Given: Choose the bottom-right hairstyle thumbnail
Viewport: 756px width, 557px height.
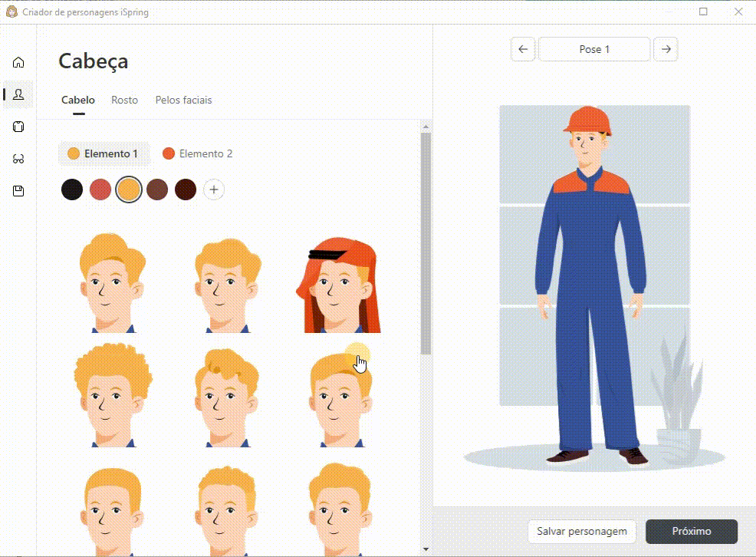Looking at the screenshot, I should click(x=340, y=509).
